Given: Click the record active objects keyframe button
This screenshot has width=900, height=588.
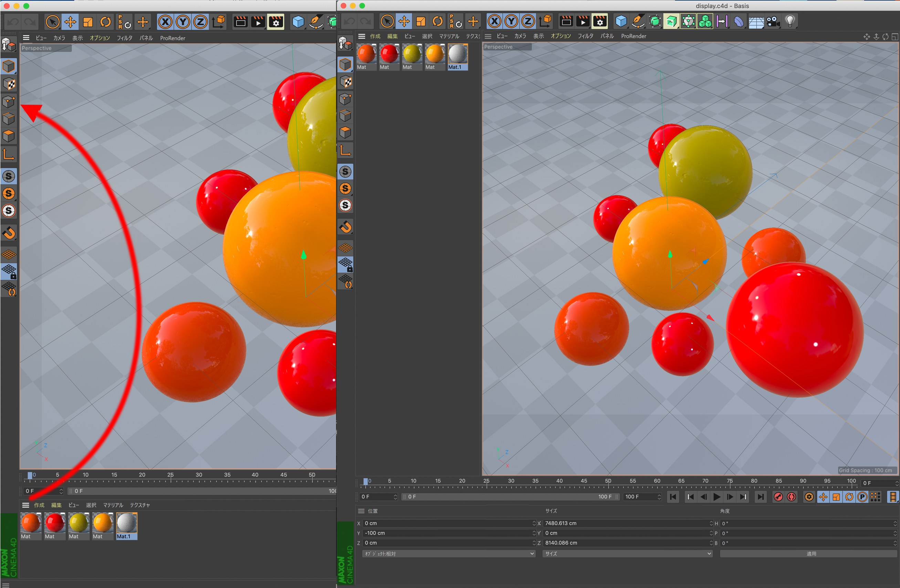Looking at the screenshot, I should point(778,497).
